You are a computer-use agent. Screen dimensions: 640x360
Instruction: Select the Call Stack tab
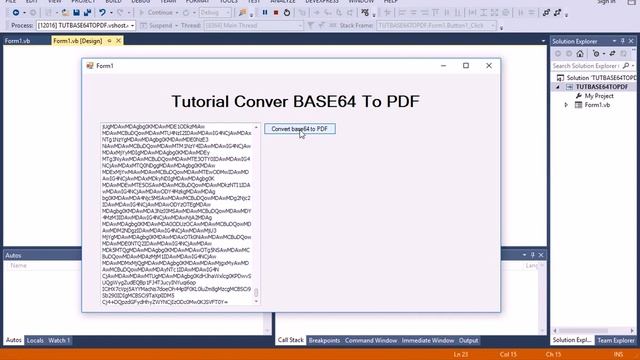(291, 340)
